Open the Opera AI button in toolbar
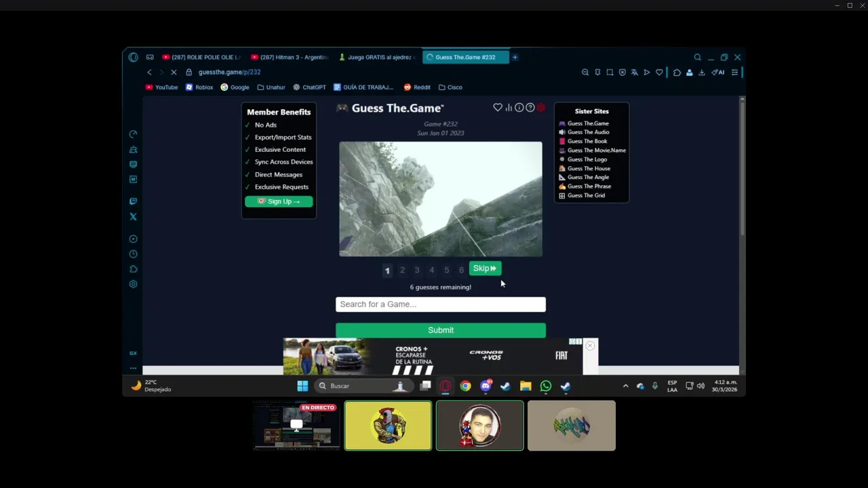Image resolution: width=868 pixels, height=488 pixels. click(718, 73)
